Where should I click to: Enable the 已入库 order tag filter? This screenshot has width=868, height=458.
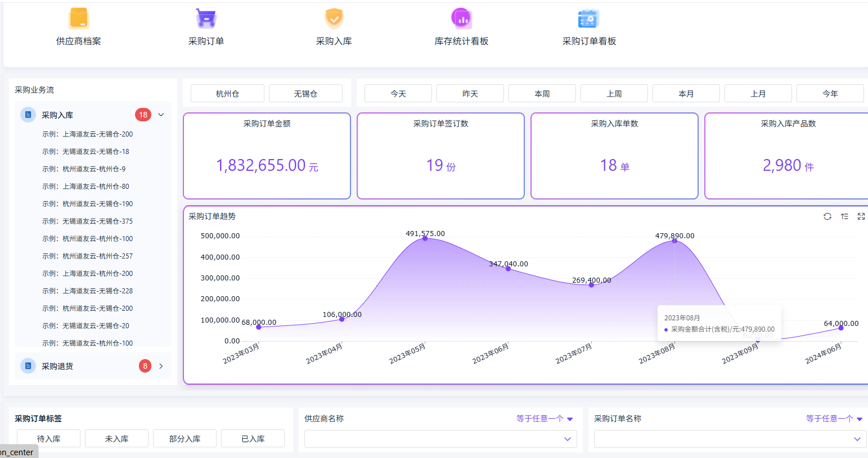(253, 438)
